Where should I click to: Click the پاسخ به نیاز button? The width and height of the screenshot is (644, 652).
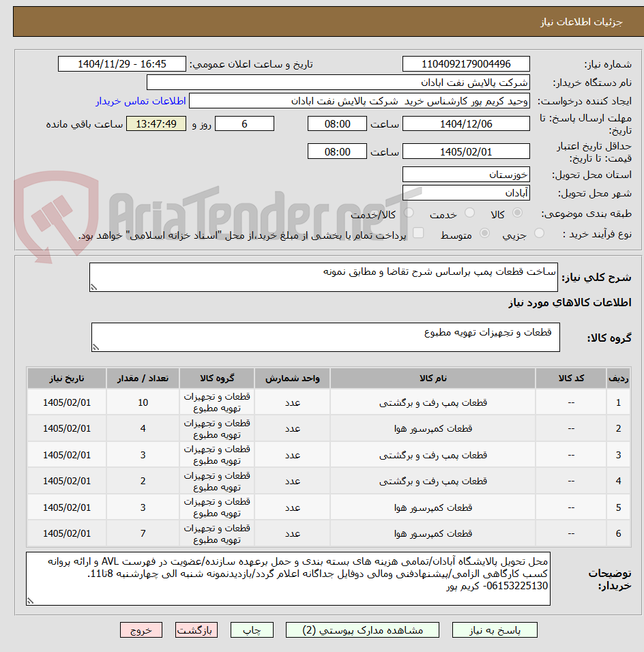click(495, 630)
